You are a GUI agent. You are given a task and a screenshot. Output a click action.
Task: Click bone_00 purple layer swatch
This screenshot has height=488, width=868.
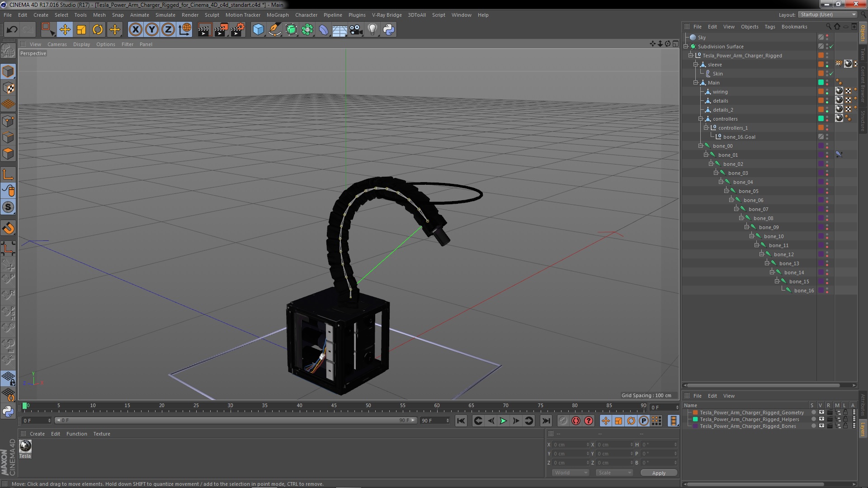[821, 146]
